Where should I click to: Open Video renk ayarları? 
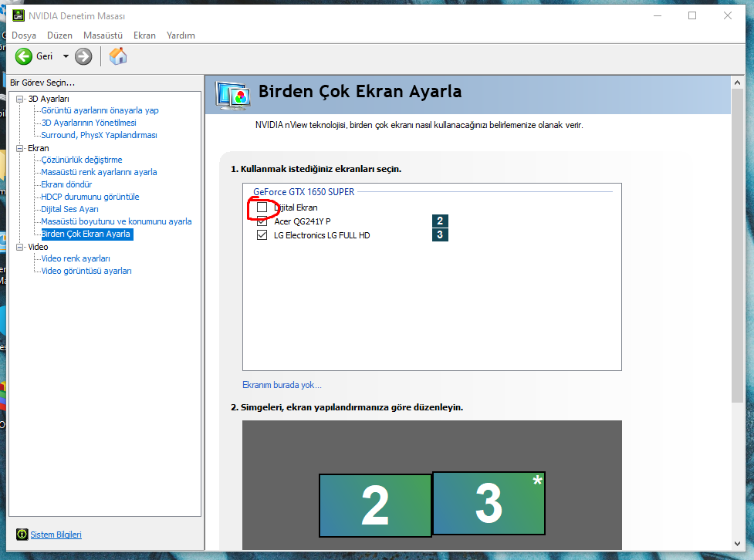[76, 258]
